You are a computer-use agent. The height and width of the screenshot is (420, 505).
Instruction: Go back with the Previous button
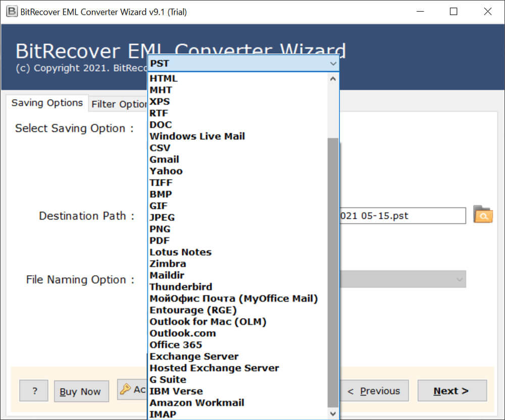[x=375, y=391]
